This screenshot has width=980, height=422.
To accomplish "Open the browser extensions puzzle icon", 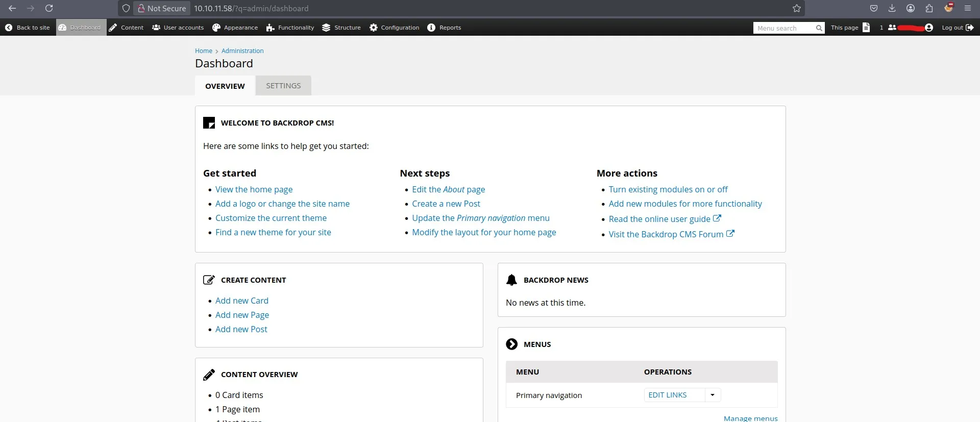I will click(x=929, y=8).
